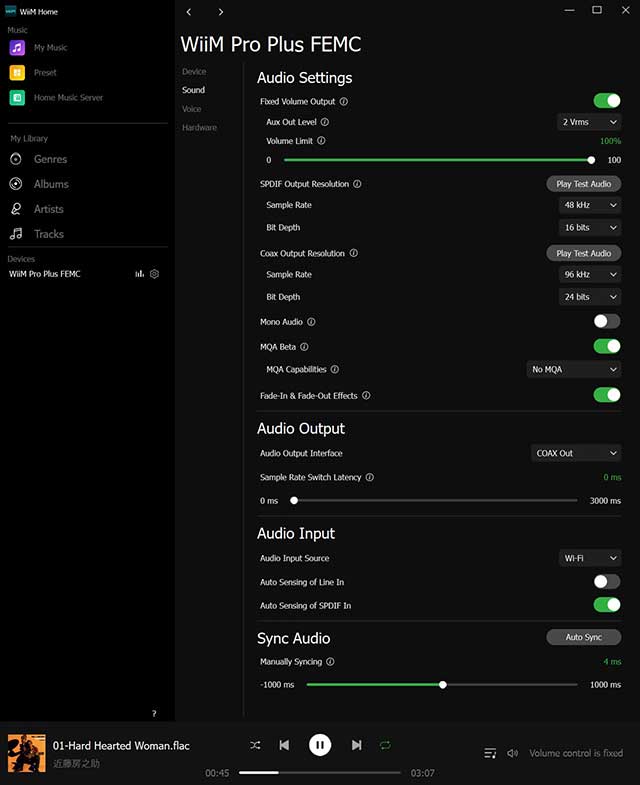Screen dimensions: 640x785
Task: Click the question mark help icon
Action: pos(154,713)
